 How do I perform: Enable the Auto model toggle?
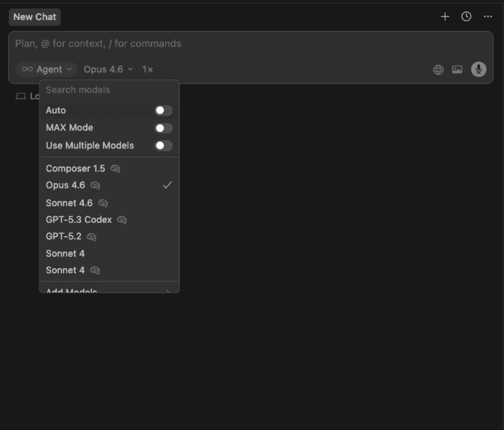tap(163, 111)
